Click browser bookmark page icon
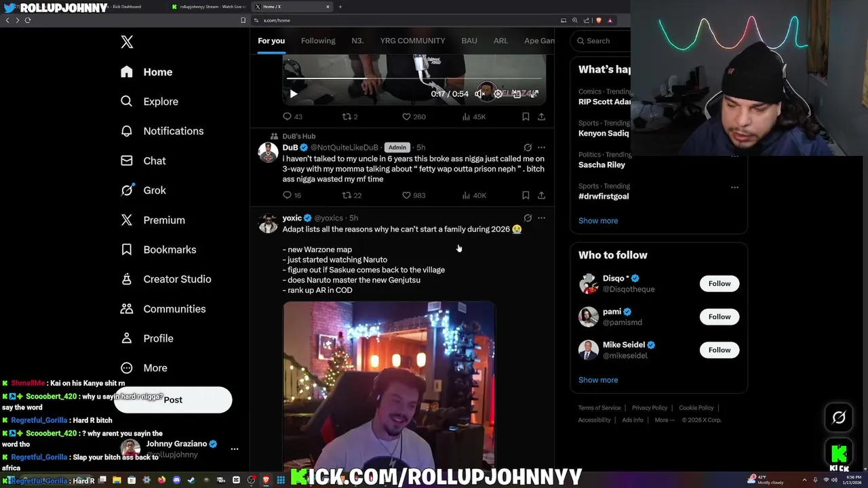868x488 pixels. pos(243,20)
